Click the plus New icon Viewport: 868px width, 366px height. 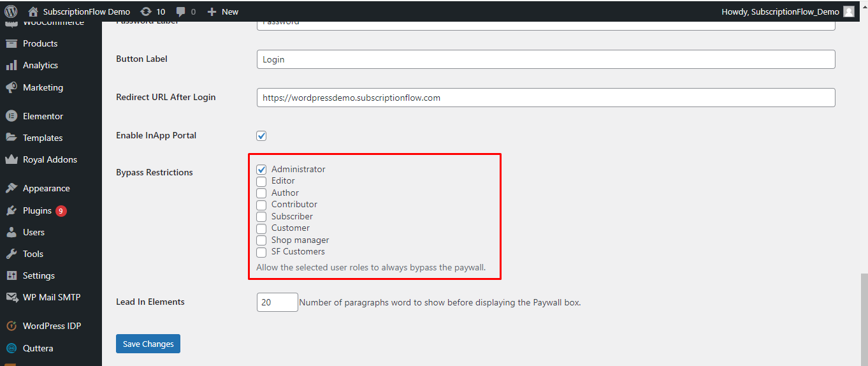(x=212, y=11)
